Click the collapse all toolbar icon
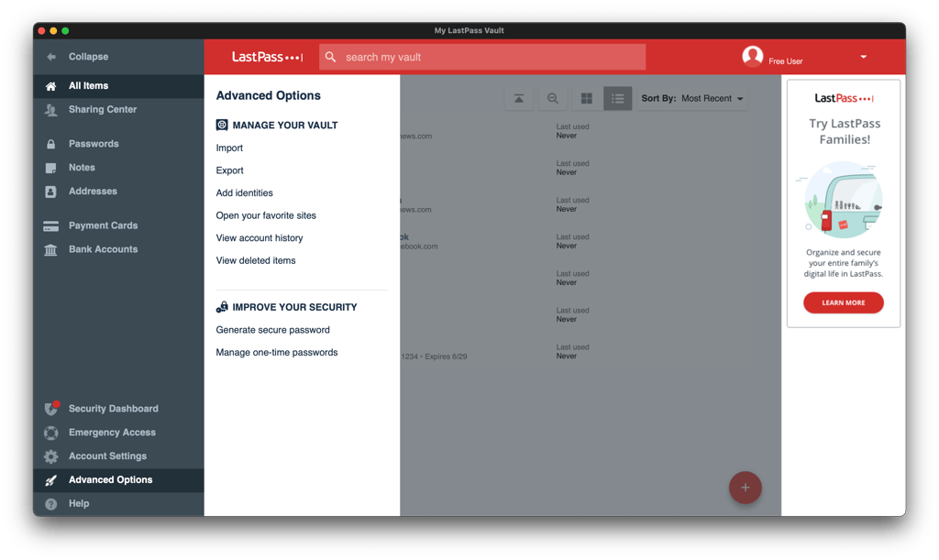Viewport: 939px width, 560px height. (x=519, y=99)
